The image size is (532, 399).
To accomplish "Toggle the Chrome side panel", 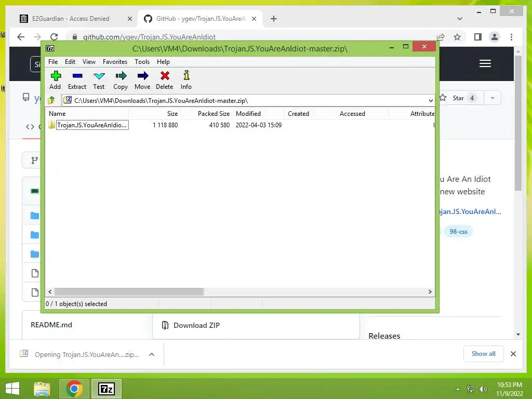I will 478,37.
